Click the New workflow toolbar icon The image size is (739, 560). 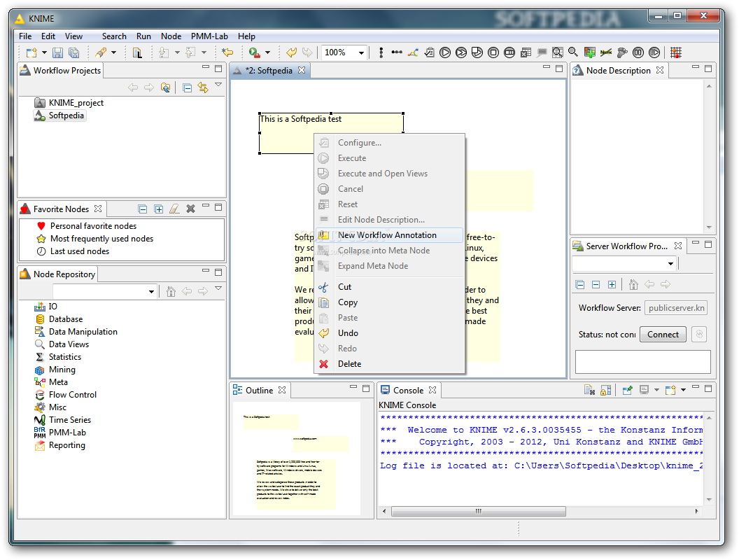coord(31,52)
